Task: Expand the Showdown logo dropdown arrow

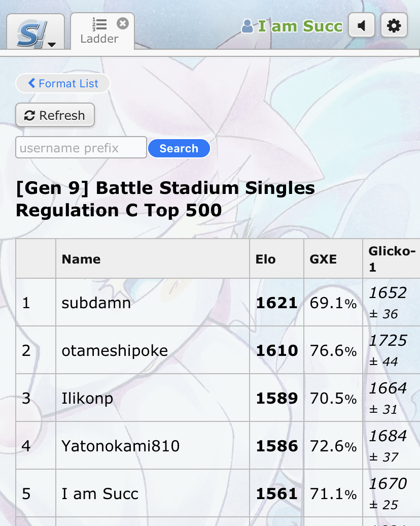Action: [52, 45]
